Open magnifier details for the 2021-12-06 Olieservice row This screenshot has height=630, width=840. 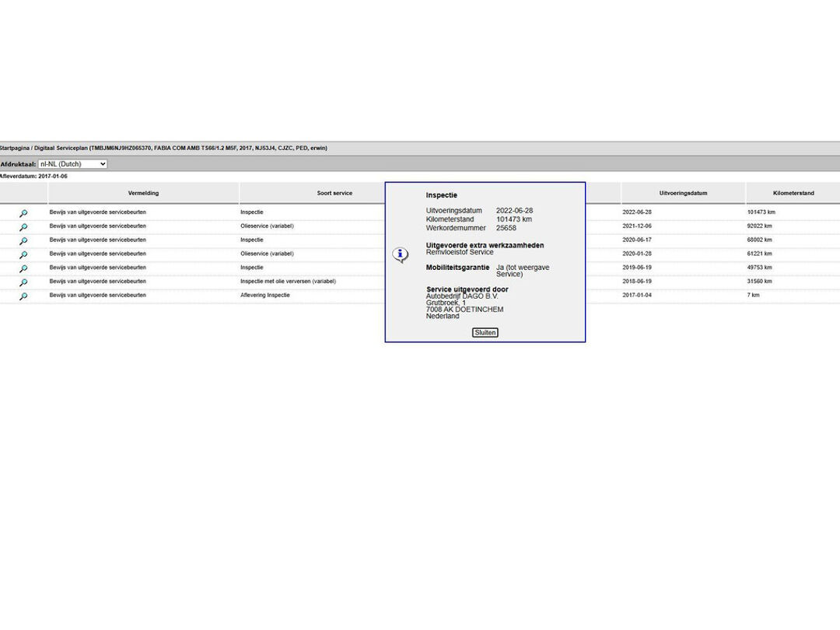(x=23, y=227)
